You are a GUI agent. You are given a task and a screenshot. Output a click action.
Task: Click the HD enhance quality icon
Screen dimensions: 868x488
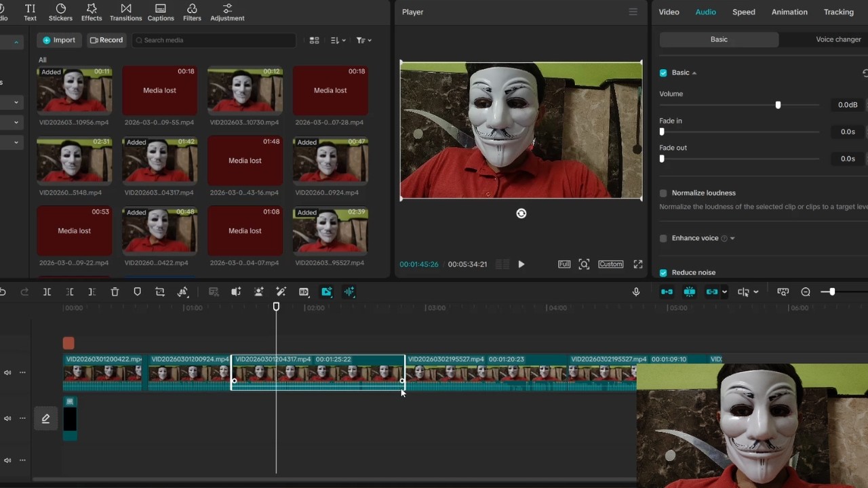304,292
